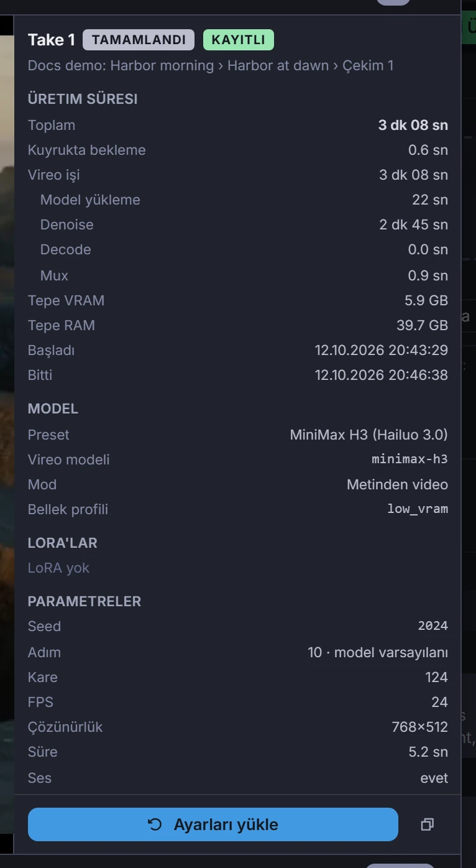This screenshot has height=868, width=476.
Task: Load settings with the Ayarları yükle button
Action: coord(213,824)
